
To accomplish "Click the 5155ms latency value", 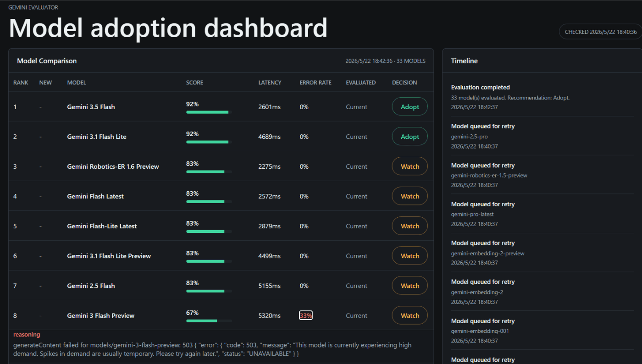I will click(x=269, y=286).
